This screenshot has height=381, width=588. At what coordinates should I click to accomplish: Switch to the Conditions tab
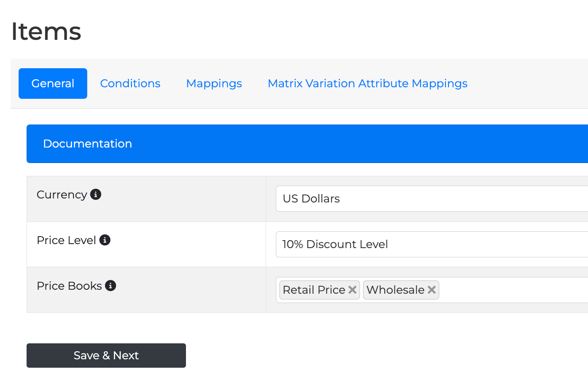(130, 83)
